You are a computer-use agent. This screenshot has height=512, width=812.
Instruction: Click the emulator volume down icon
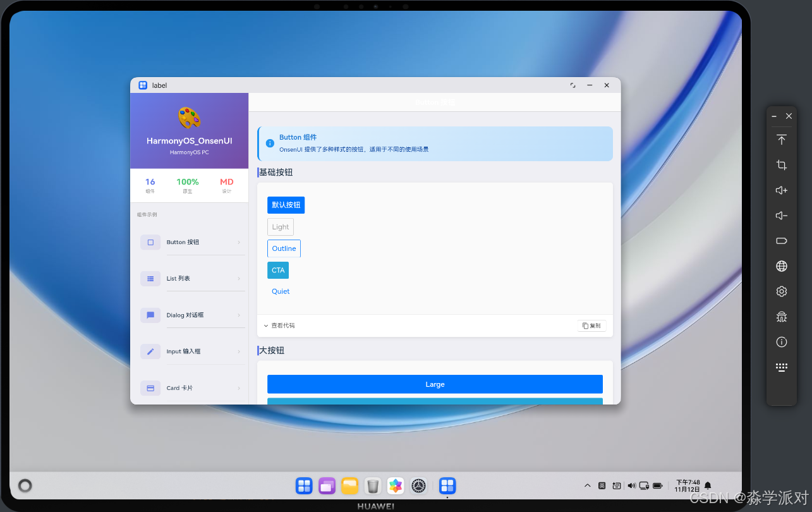[x=782, y=216]
